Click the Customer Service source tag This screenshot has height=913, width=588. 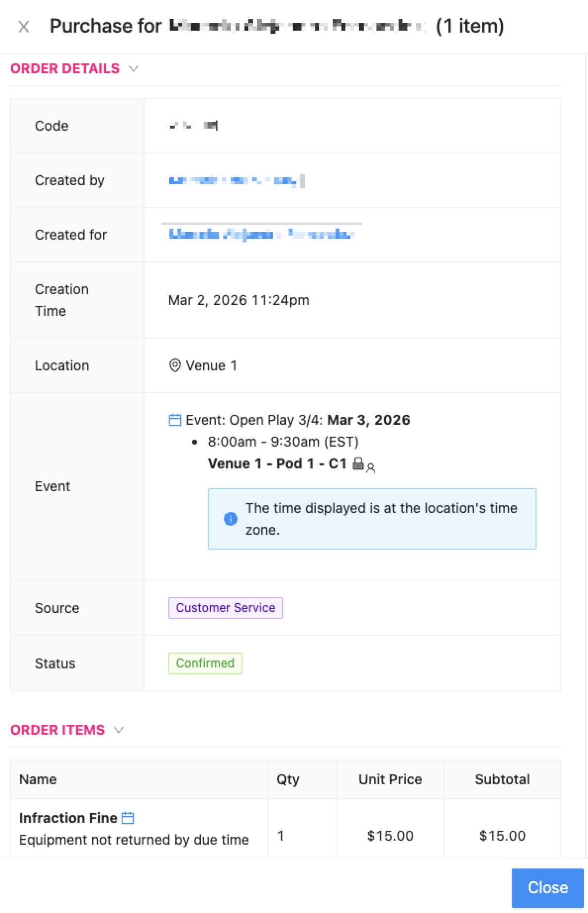(x=226, y=608)
